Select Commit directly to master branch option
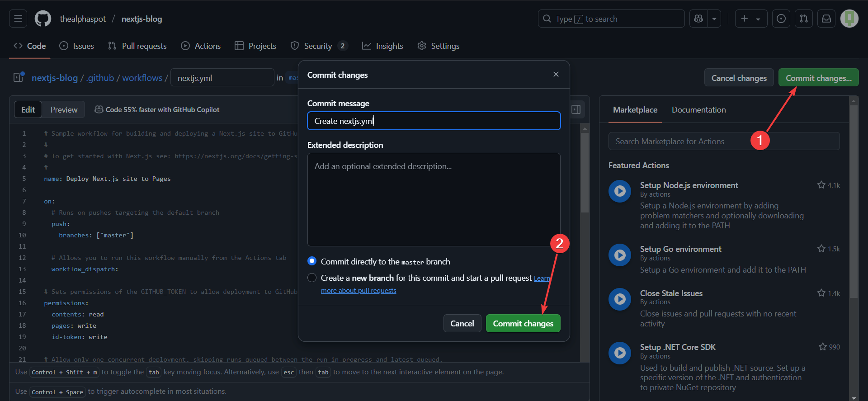 pos(312,261)
